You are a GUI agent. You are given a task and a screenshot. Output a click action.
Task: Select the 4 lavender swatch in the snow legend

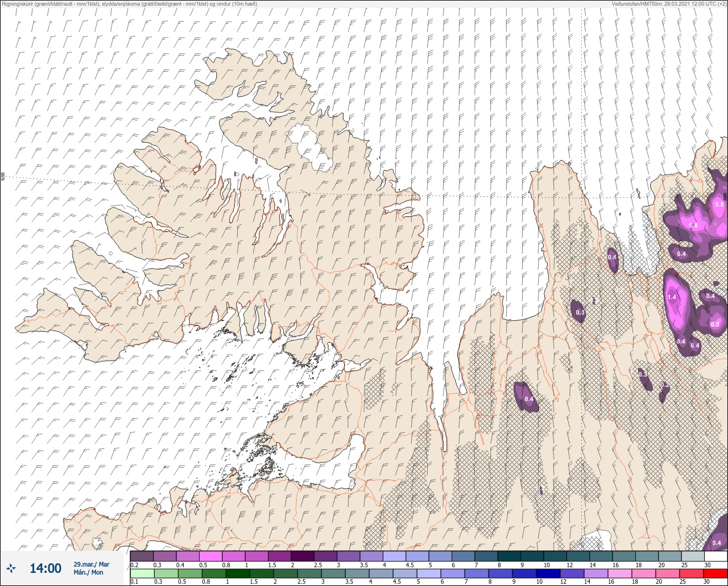point(394,556)
